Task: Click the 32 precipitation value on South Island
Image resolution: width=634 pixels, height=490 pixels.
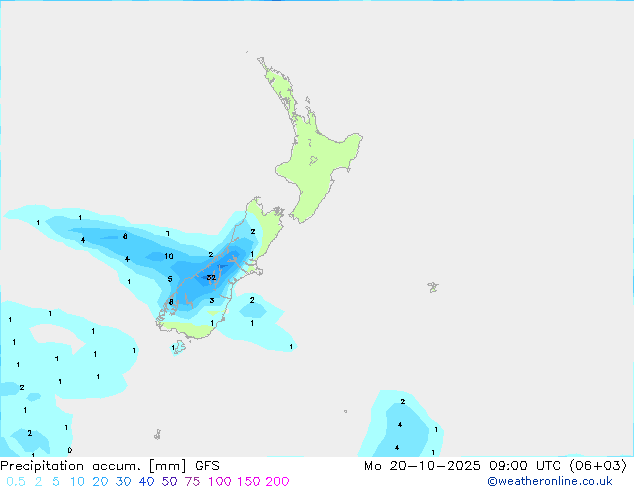Action: (x=211, y=277)
